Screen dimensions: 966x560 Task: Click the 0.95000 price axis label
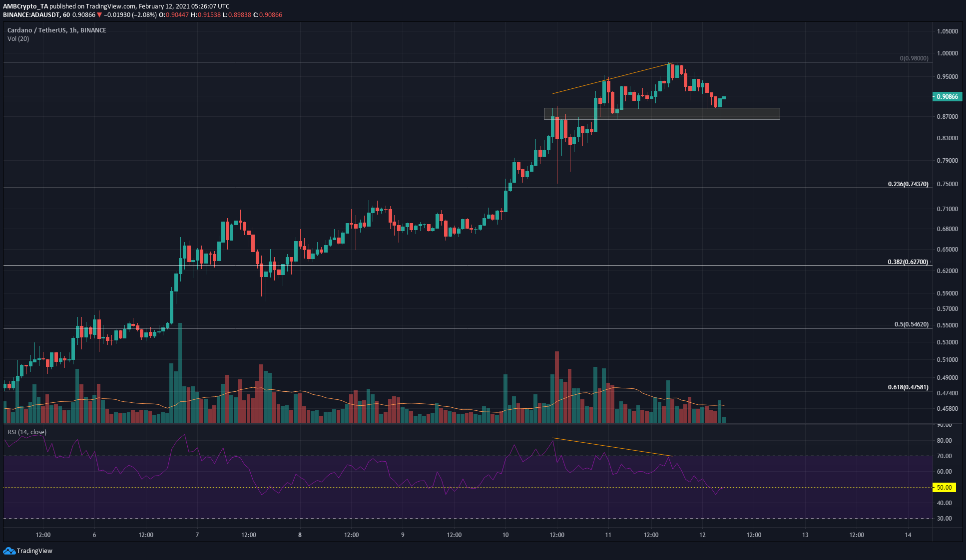pyautogui.click(x=948, y=76)
